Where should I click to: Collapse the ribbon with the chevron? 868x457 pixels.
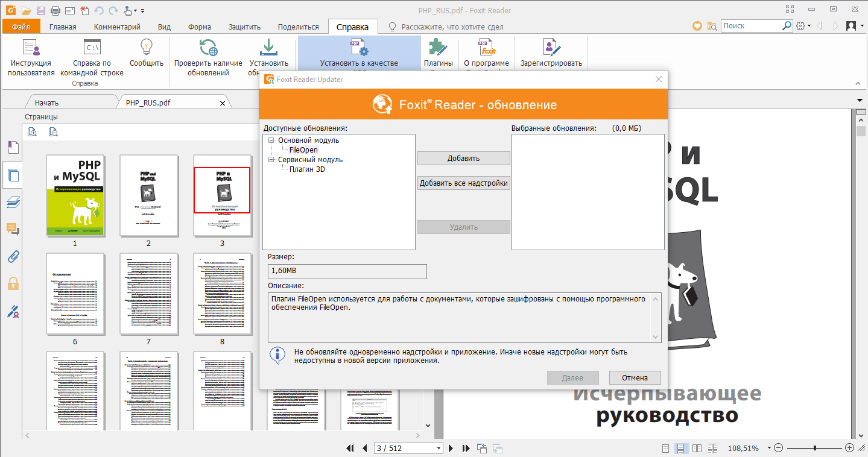click(x=857, y=83)
